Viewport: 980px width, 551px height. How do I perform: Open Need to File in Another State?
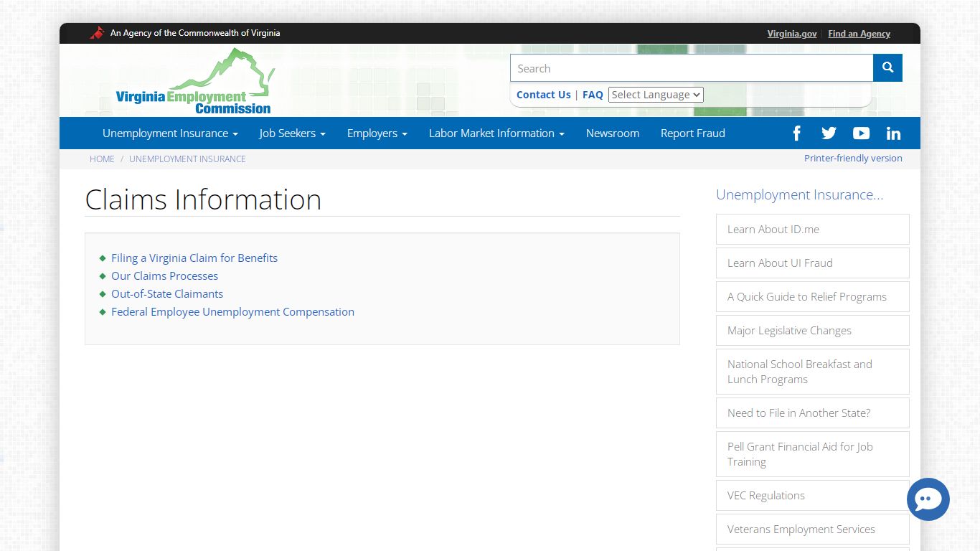[813, 413]
